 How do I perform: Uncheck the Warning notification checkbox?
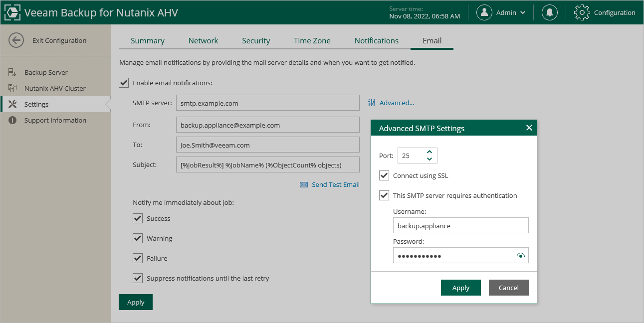click(138, 238)
